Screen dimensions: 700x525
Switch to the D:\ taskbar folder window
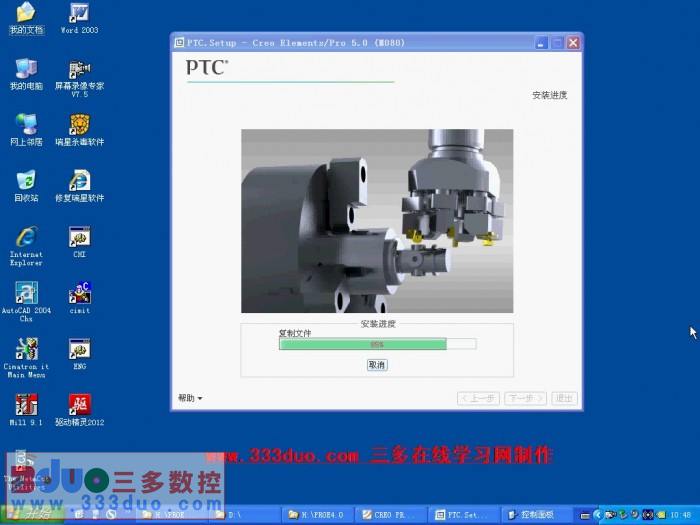(246, 515)
